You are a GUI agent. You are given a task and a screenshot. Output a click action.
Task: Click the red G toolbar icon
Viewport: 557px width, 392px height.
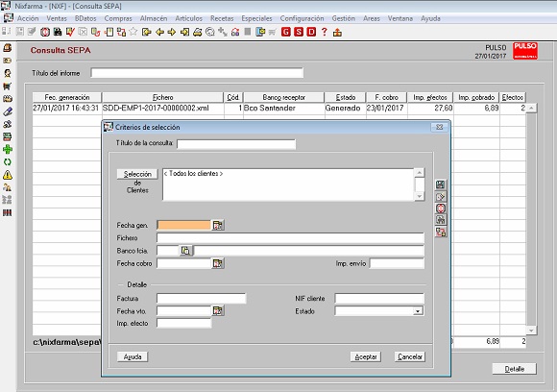pos(285,32)
